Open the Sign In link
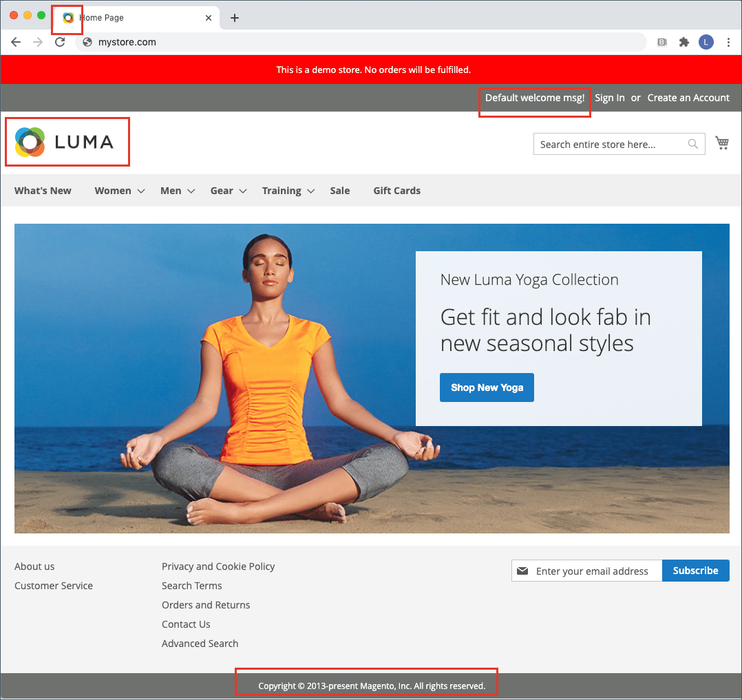 609,98
